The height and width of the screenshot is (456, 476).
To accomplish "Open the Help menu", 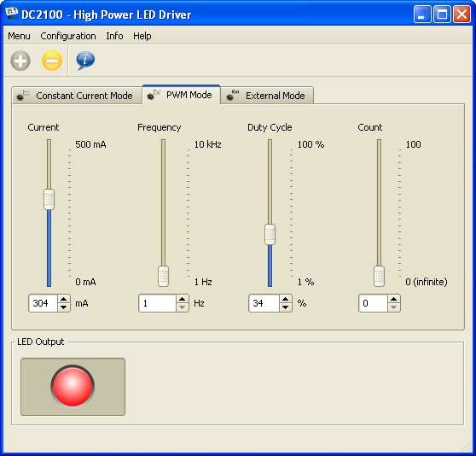I will click(x=142, y=36).
